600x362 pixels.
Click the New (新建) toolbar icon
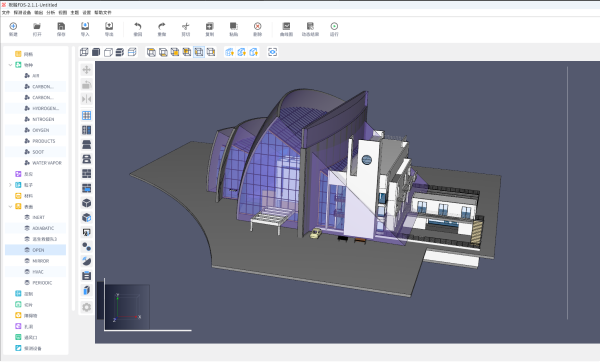point(13,26)
